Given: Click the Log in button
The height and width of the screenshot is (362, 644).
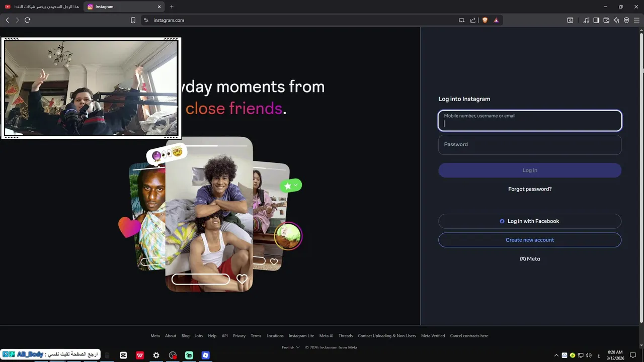Looking at the screenshot, I should click(530, 170).
